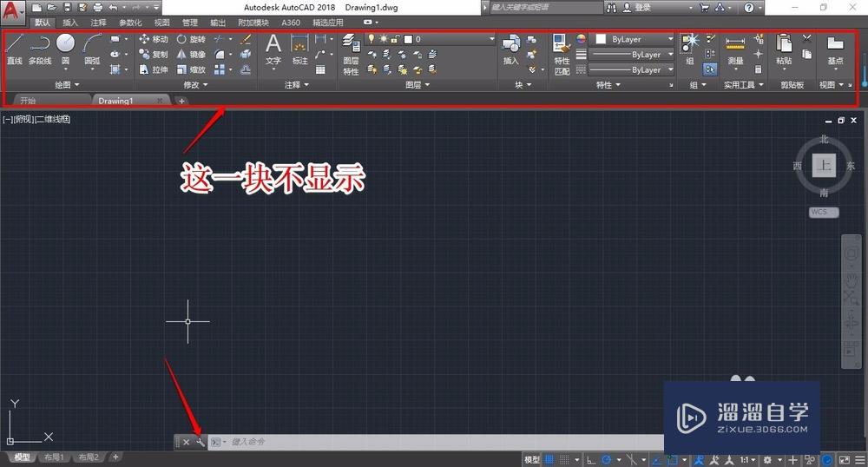Click the Scale (缩放) tool
The width and height of the screenshot is (868, 467).
click(x=191, y=69)
